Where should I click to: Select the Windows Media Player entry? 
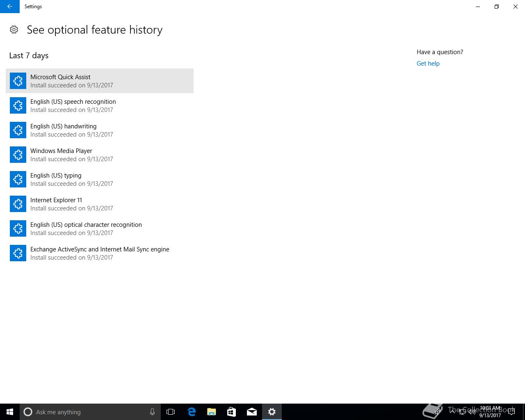pos(100,155)
